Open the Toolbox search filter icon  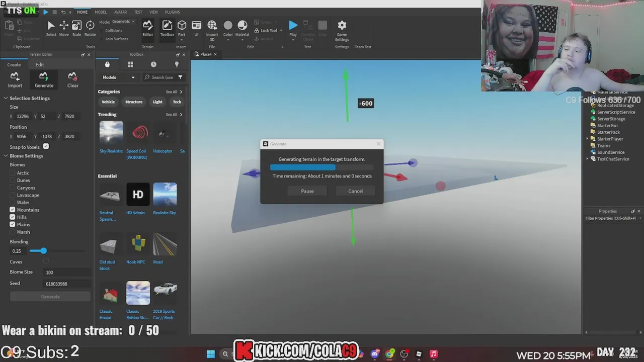point(180,77)
